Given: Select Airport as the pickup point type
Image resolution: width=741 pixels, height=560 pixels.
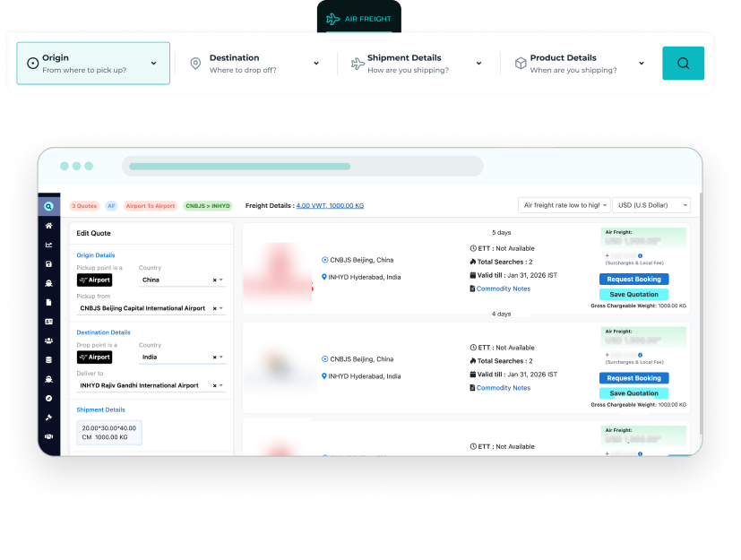Looking at the screenshot, I should pos(94,280).
